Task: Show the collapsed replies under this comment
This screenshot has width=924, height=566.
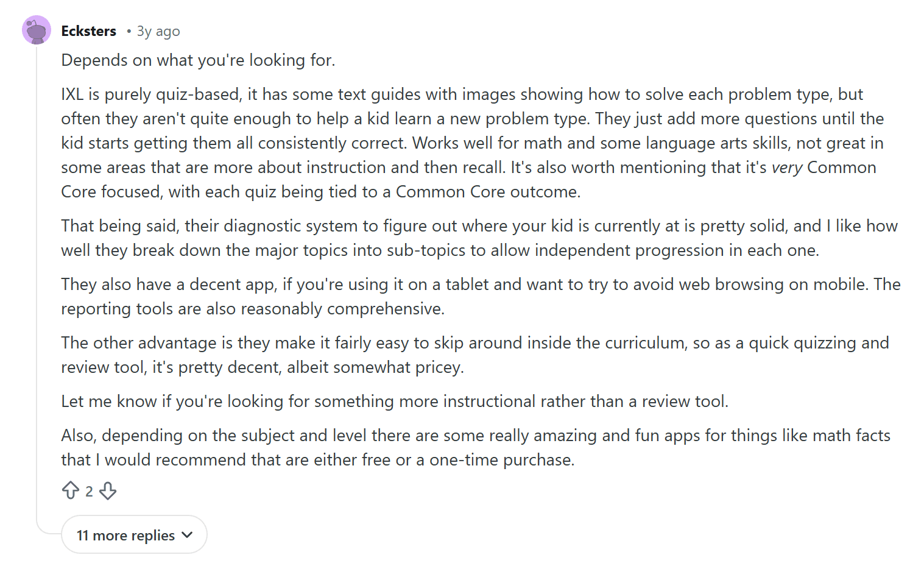Action: (134, 534)
